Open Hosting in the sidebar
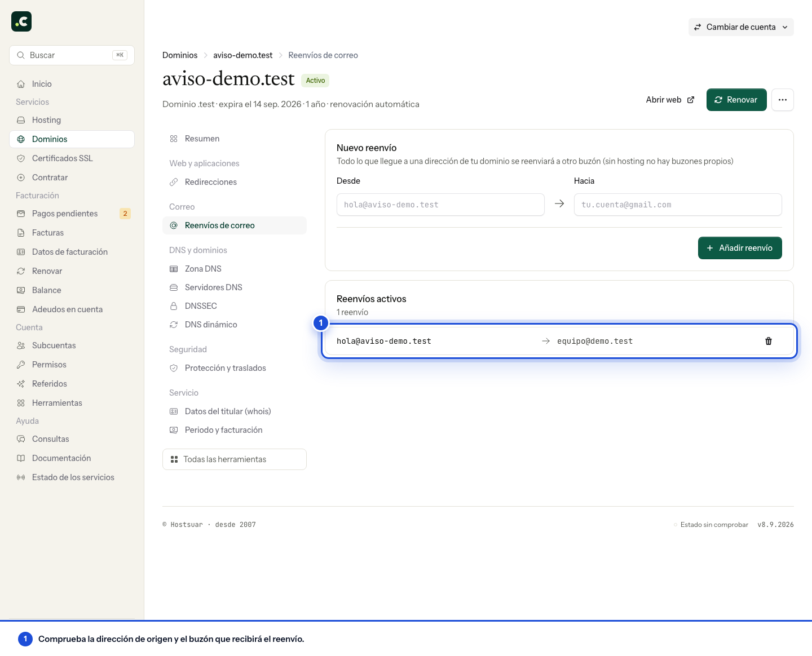 (x=72, y=120)
